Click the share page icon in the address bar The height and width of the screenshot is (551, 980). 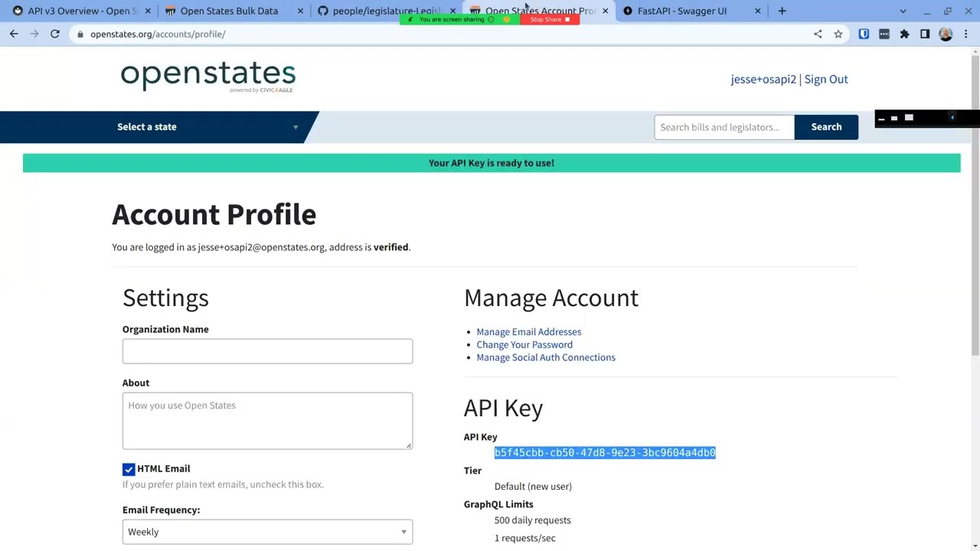[x=818, y=34]
